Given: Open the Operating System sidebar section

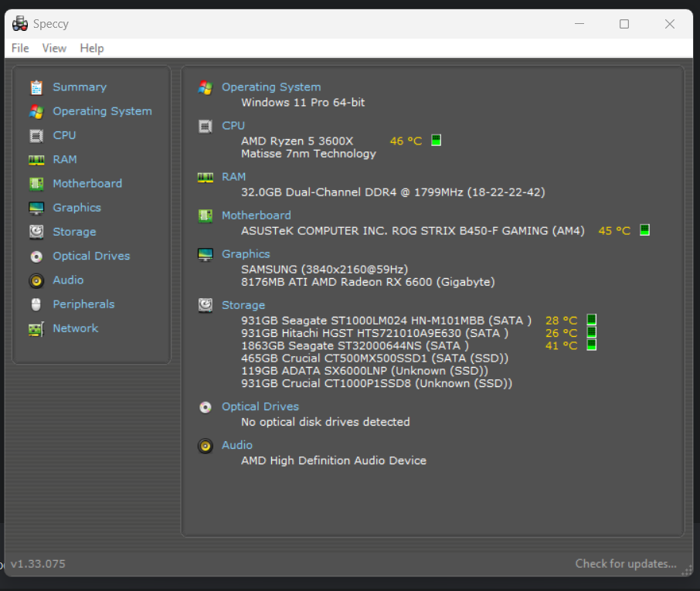Looking at the screenshot, I should (x=102, y=111).
